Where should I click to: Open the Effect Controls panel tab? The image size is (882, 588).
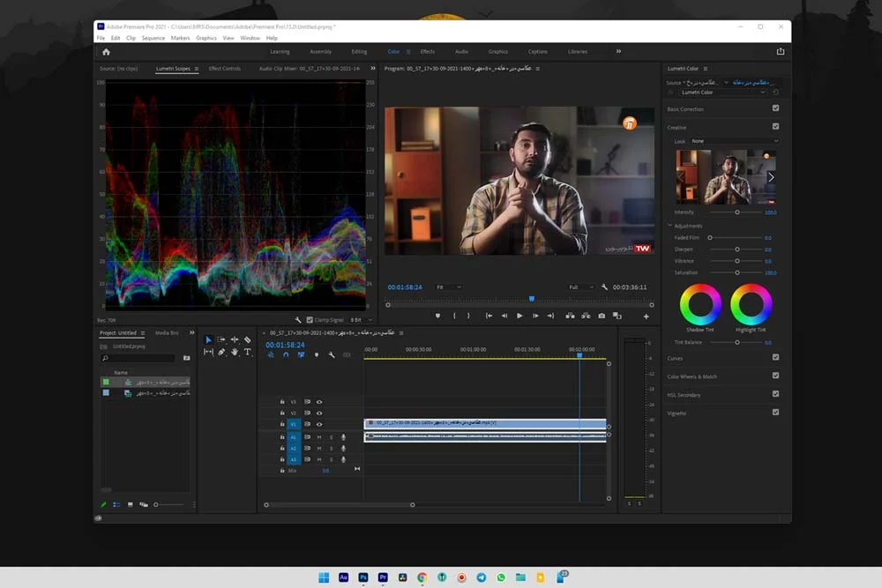(x=224, y=69)
